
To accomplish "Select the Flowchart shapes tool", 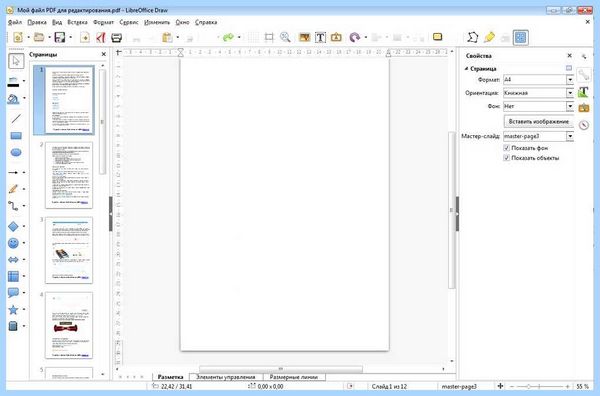I will [13, 276].
